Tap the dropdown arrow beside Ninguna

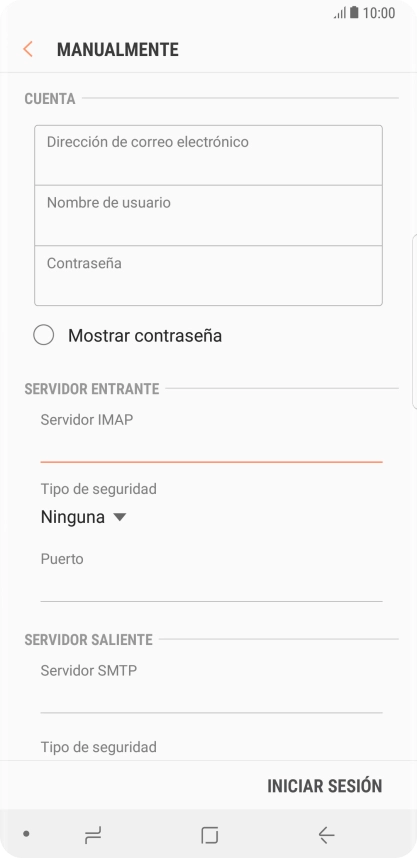coord(119,517)
